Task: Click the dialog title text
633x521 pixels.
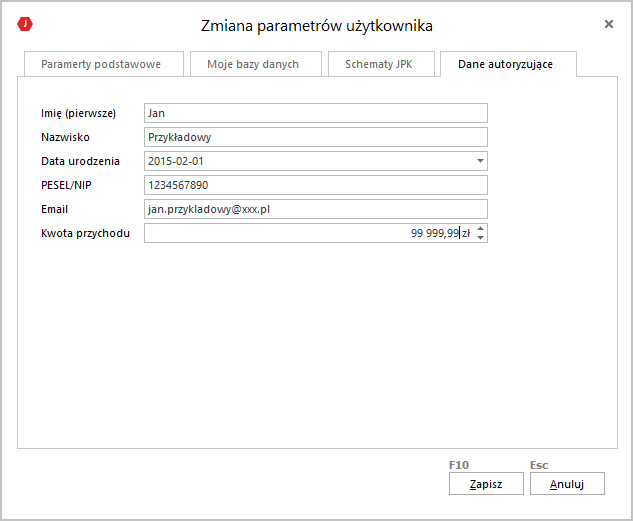Action: 316,25
